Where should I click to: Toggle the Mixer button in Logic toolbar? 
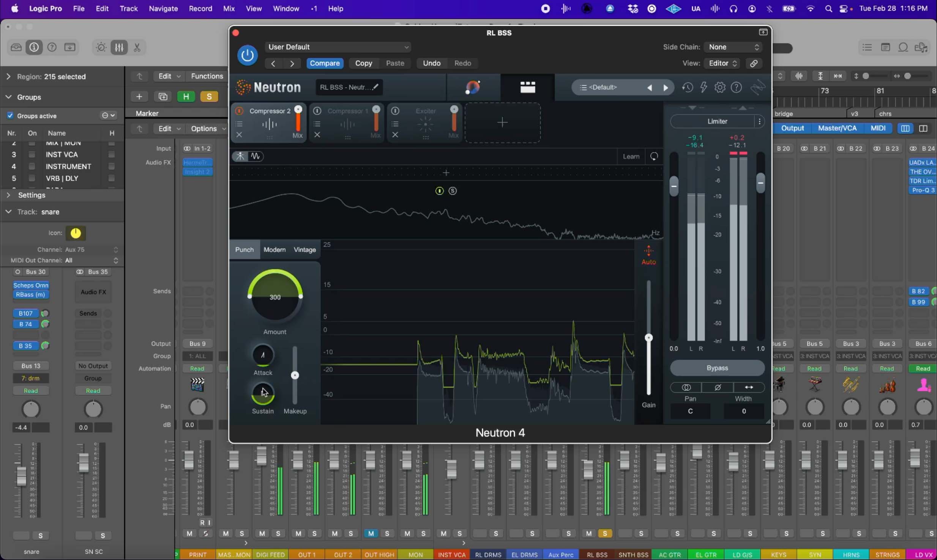[119, 47]
